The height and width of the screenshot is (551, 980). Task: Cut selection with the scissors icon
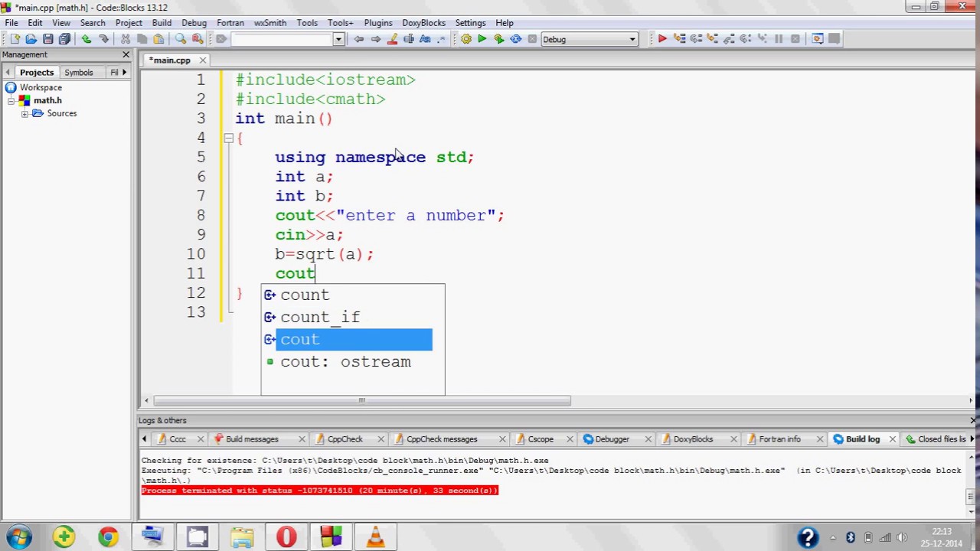click(x=126, y=39)
